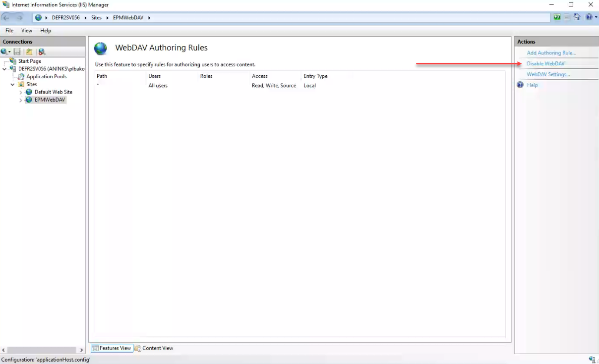Expand the Default Web Site node
599x364 pixels.
21,92
